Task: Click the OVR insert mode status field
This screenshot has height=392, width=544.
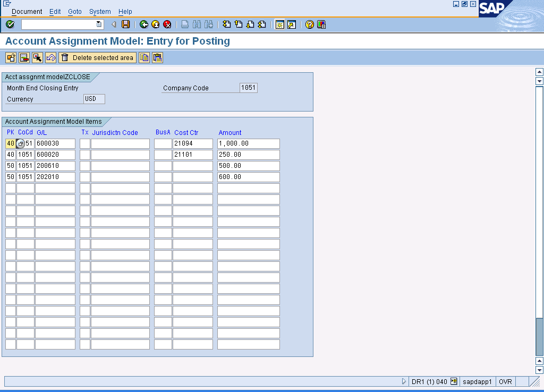Action: point(505,381)
